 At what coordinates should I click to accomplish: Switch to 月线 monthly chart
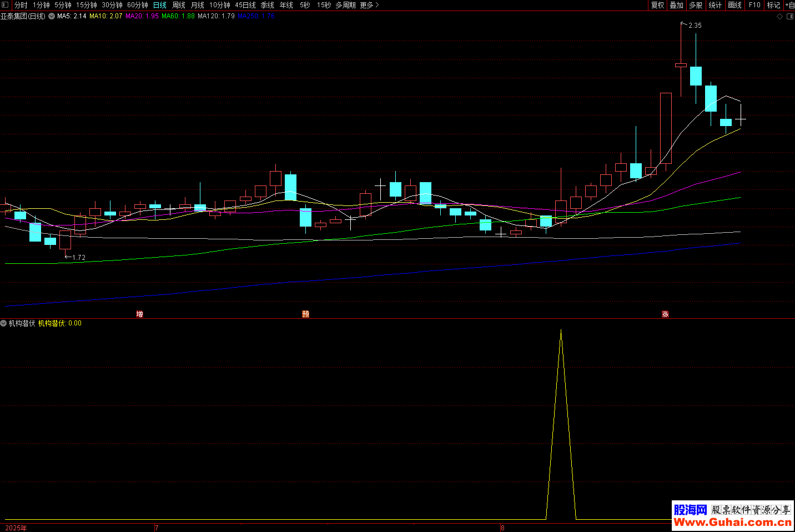198,5
